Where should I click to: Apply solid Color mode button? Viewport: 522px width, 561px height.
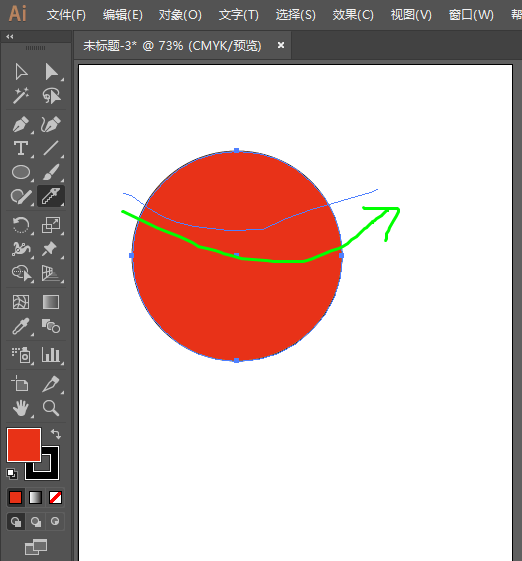click(x=15, y=497)
